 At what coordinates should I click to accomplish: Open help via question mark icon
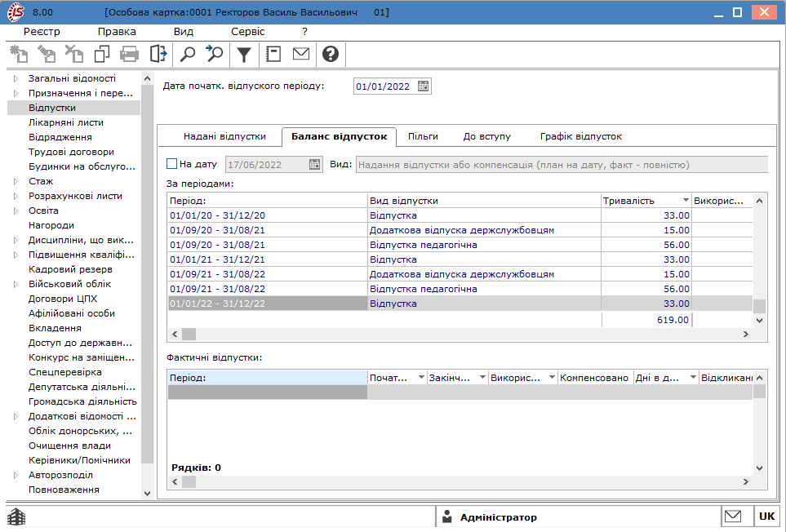tap(331, 54)
